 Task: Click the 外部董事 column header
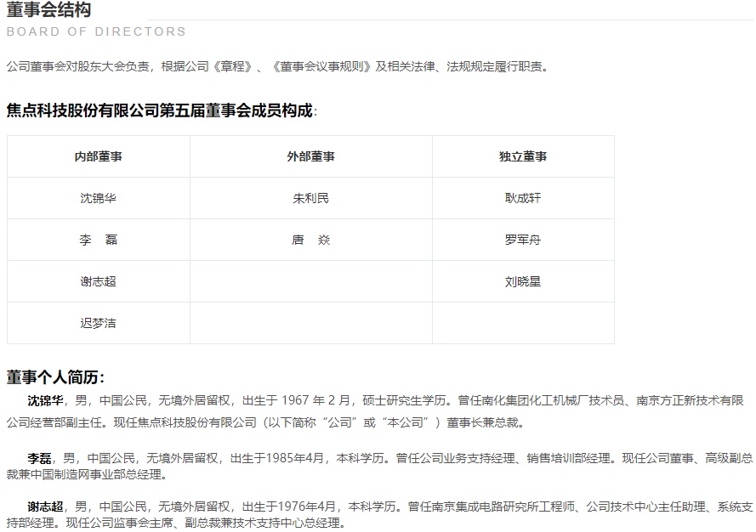311,156
